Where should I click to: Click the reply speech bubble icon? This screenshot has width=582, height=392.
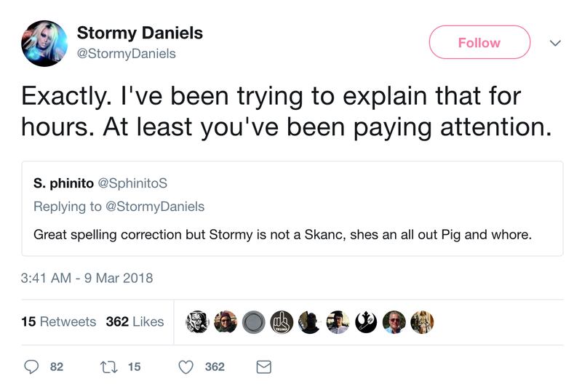(31, 367)
